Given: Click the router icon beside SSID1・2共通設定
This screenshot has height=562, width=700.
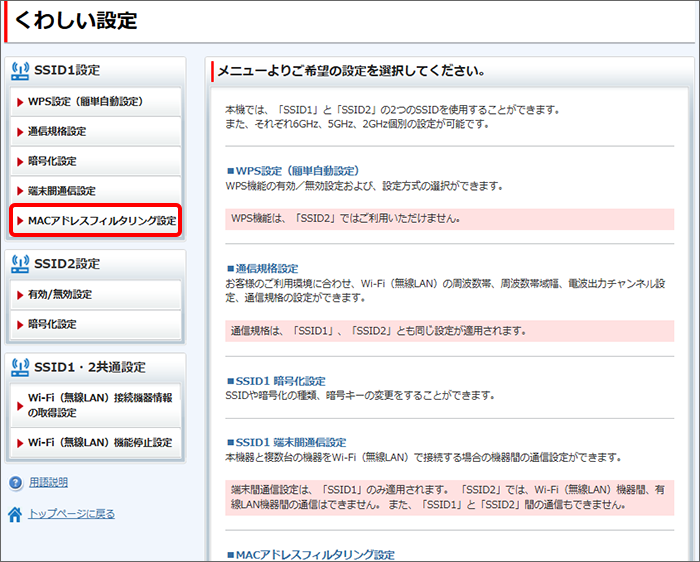Looking at the screenshot, I should coord(20,367).
